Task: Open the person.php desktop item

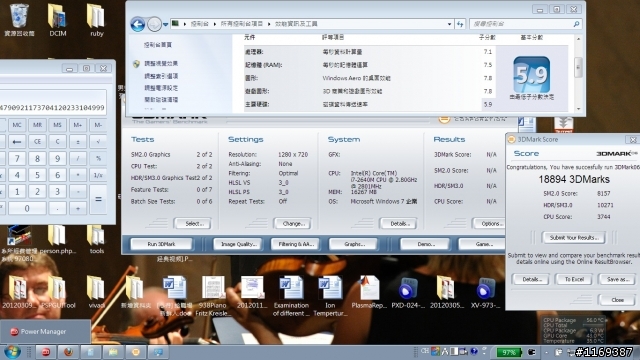Action: (x=58, y=240)
